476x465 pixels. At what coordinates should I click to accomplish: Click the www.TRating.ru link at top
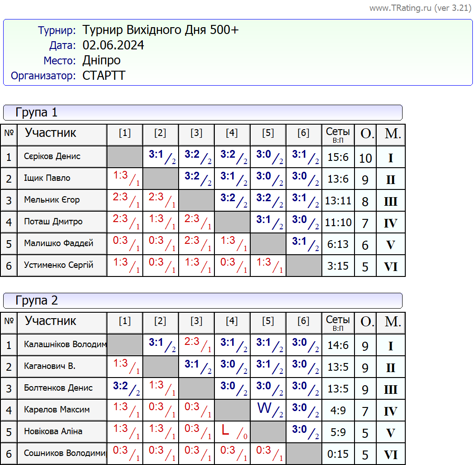tap(420, 8)
